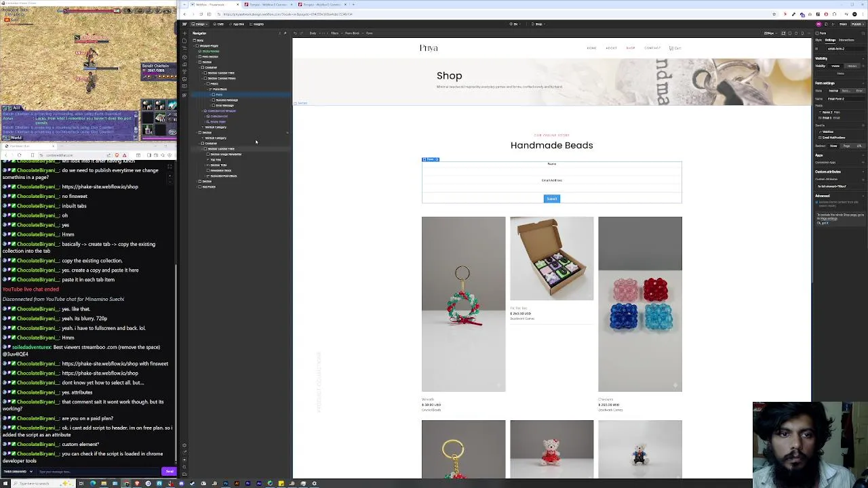
Task: Add a custom attribute with plus icon
Action: click(863, 180)
